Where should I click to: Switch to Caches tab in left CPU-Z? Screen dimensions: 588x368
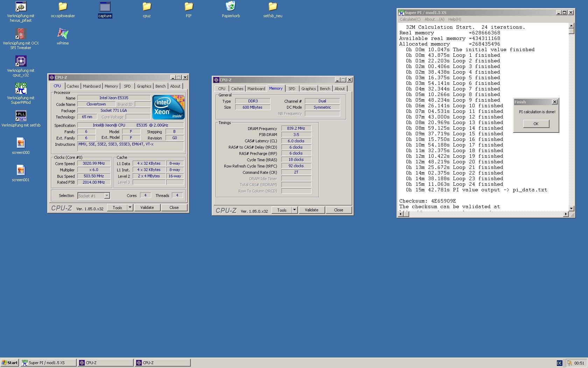coord(73,86)
